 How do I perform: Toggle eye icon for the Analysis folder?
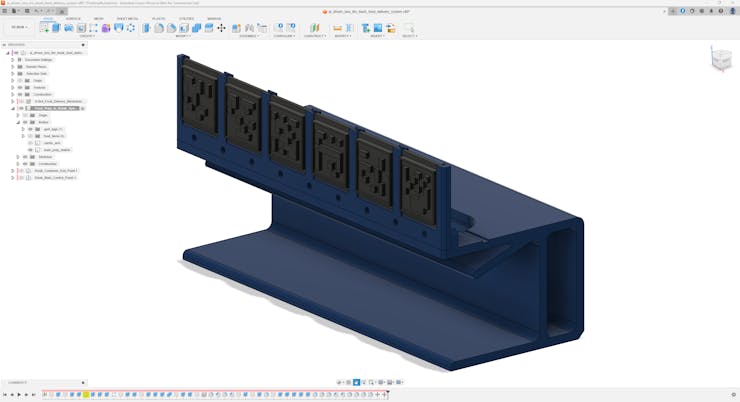(x=19, y=87)
